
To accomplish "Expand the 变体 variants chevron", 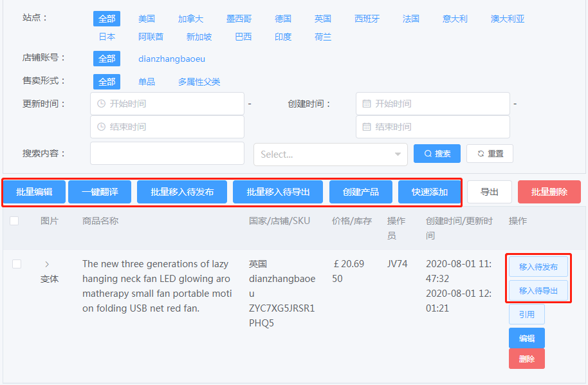I will coord(47,264).
